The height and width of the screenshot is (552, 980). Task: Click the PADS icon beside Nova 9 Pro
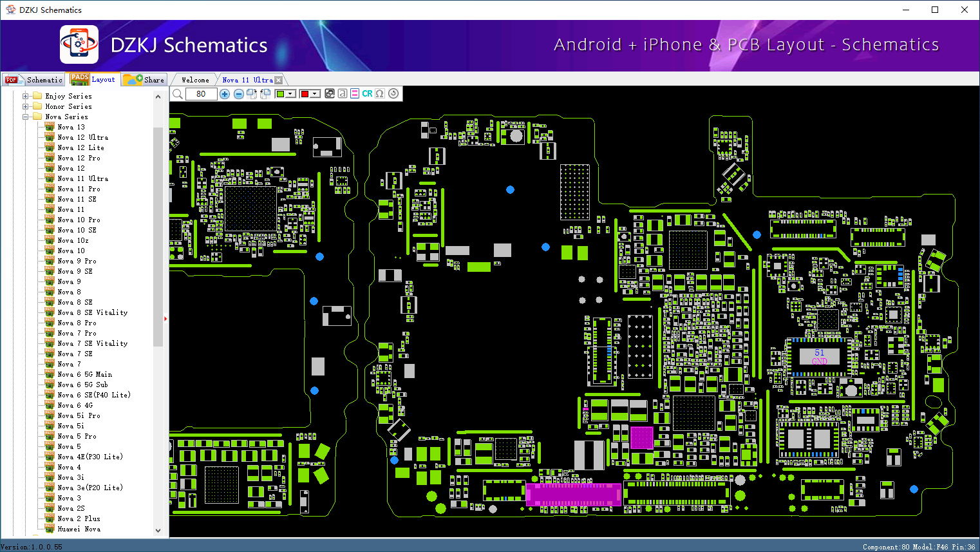(x=50, y=261)
